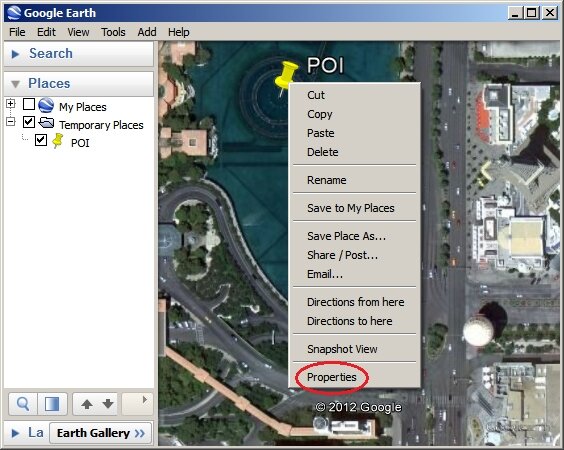Collapse the Temporary Places tree node
The width and height of the screenshot is (564, 450).
click(x=10, y=122)
